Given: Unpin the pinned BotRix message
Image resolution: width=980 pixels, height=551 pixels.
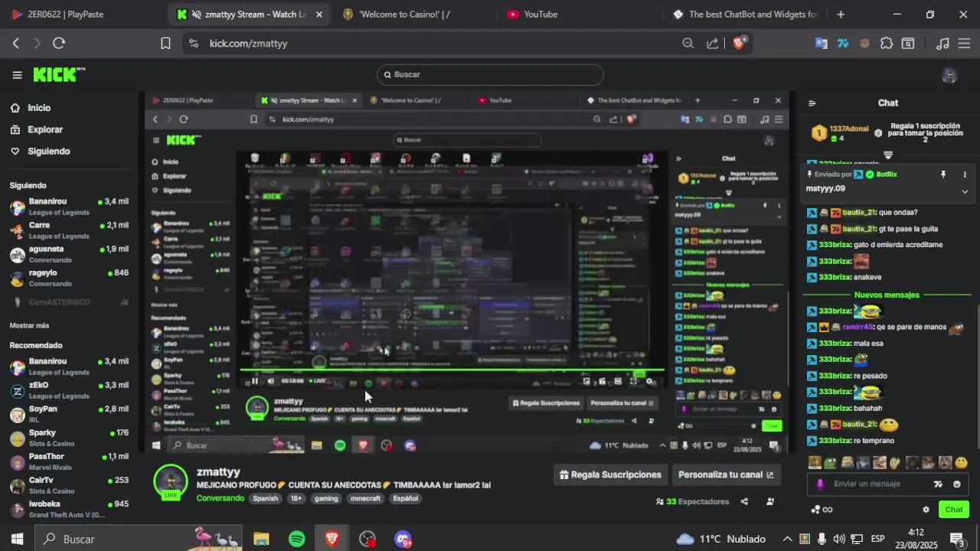Looking at the screenshot, I should point(943,174).
